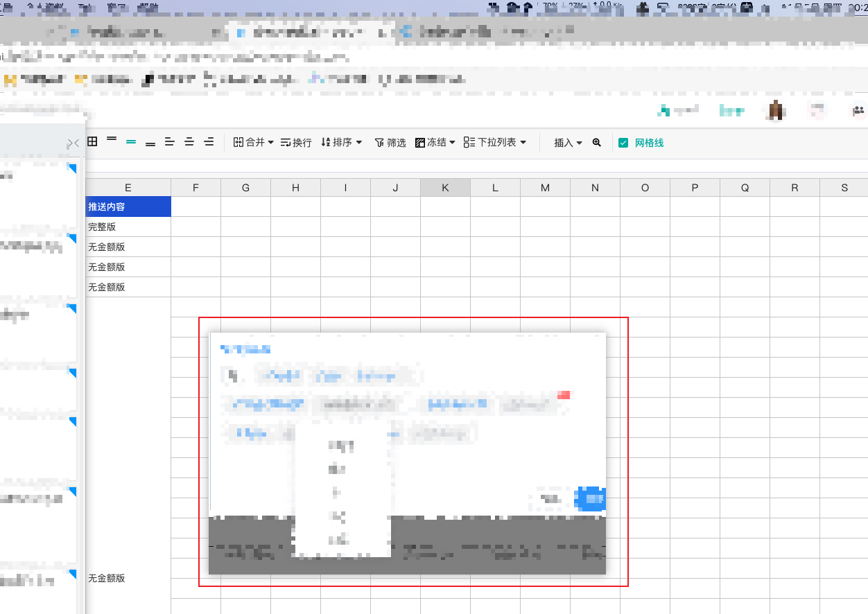
Task: Apply center horizontal alignment
Action: [189, 141]
